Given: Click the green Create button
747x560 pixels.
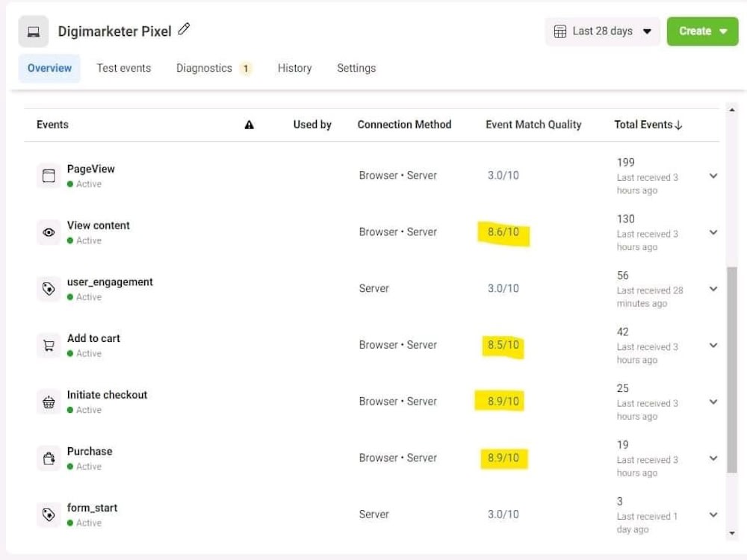Looking at the screenshot, I should 695,31.
